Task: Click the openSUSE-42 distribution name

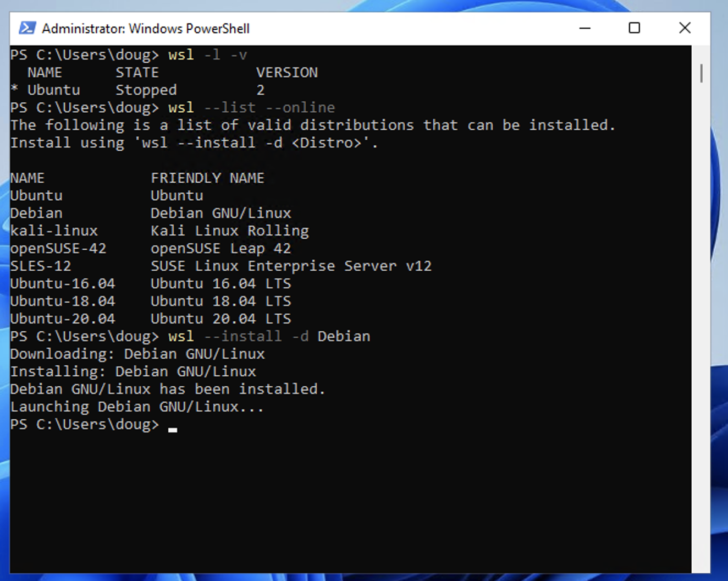Action: tap(58, 248)
